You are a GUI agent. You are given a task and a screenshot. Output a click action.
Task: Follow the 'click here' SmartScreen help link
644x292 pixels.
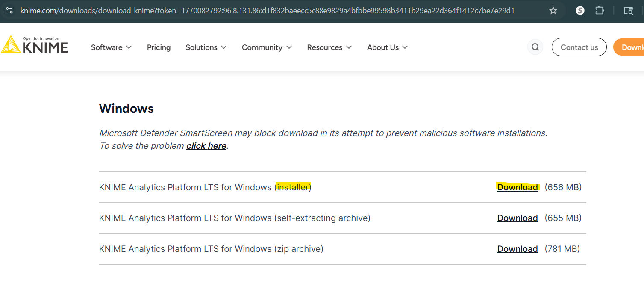tap(206, 146)
